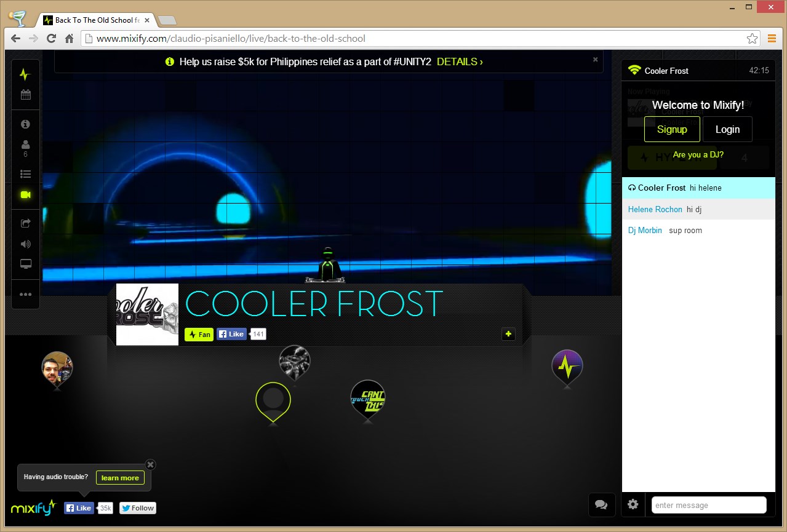This screenshot has width=787, height=532.
Task: Open a new browser tab
Action: click(x=167, y=20)
